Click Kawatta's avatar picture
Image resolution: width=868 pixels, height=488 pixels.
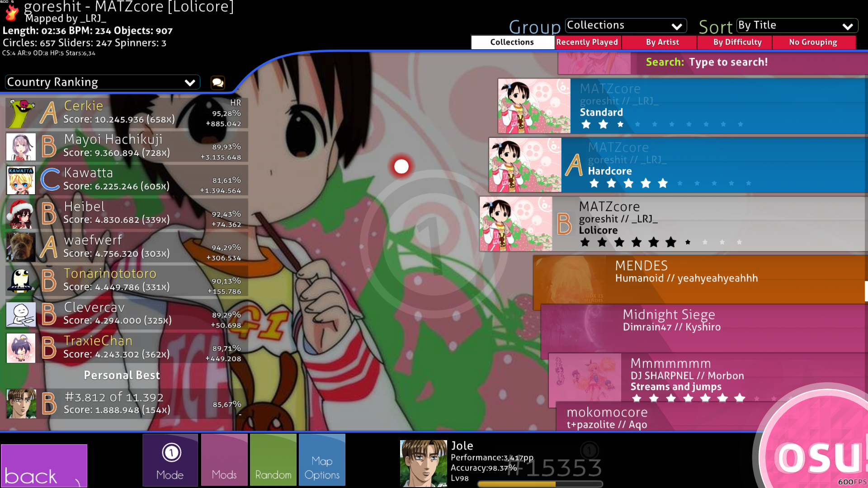tap(21, 180)
